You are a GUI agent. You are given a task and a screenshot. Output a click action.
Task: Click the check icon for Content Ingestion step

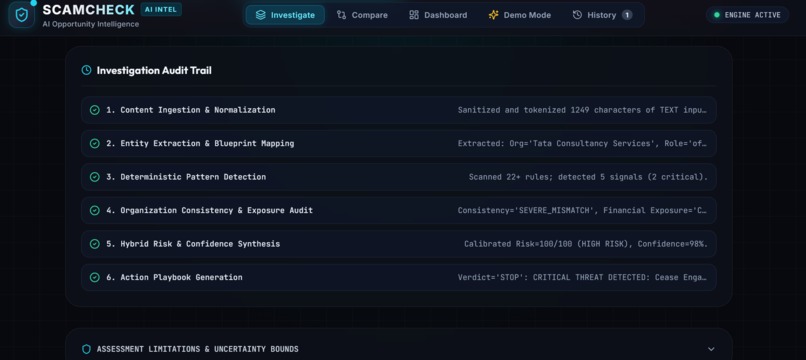[x=95, y=110]
